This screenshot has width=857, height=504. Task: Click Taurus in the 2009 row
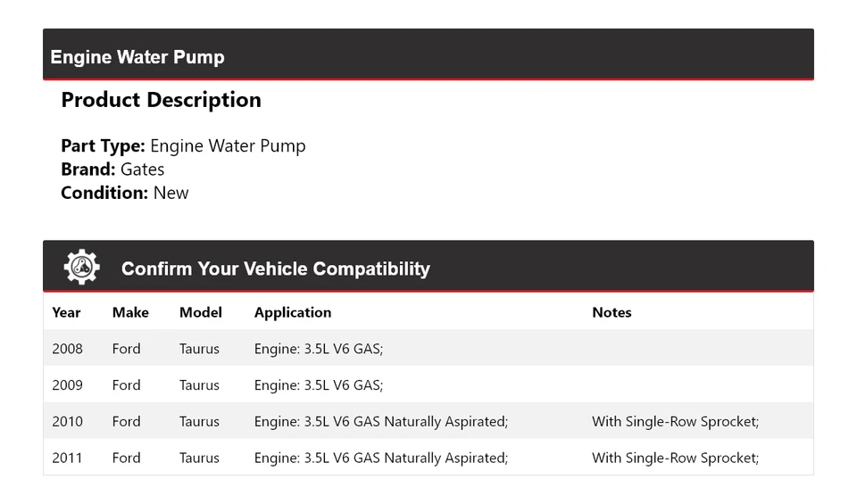pyautogui.click(x=199, y=385)
